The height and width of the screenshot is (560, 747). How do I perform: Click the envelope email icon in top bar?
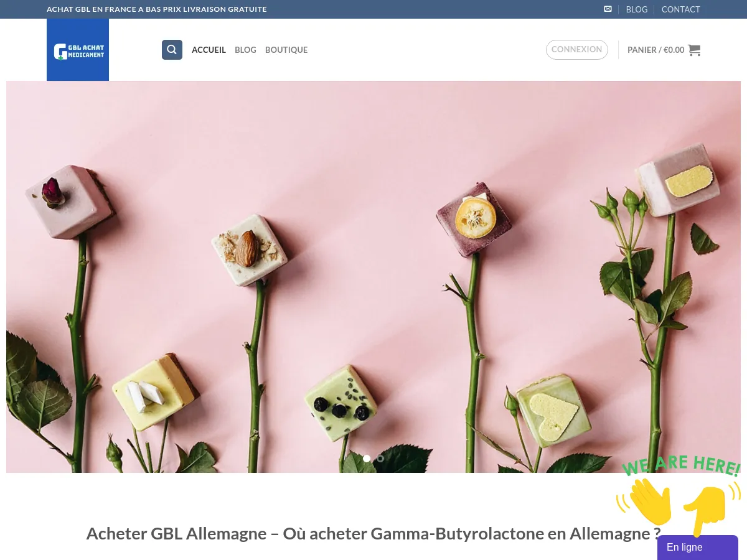(608, 9)
